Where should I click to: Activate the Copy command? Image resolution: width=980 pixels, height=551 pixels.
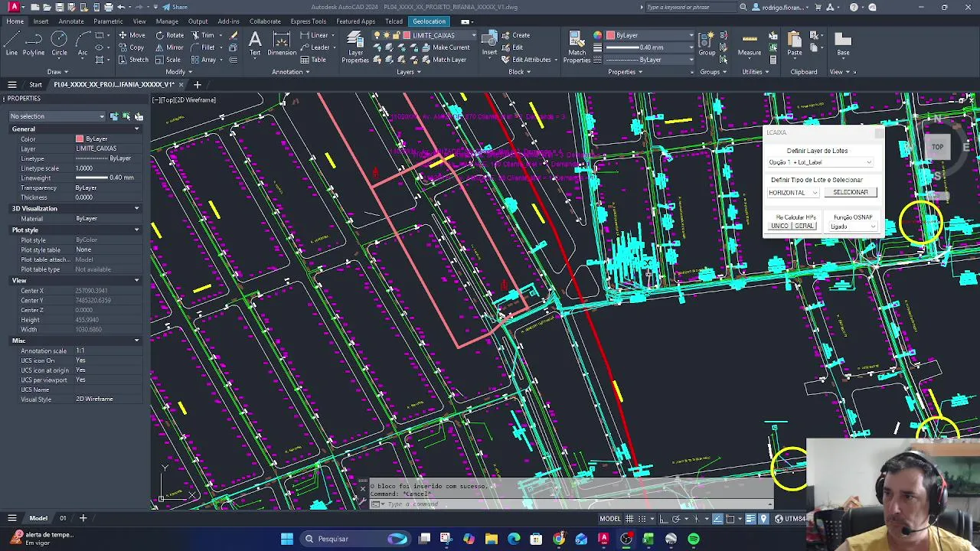[x=131, y=47]
